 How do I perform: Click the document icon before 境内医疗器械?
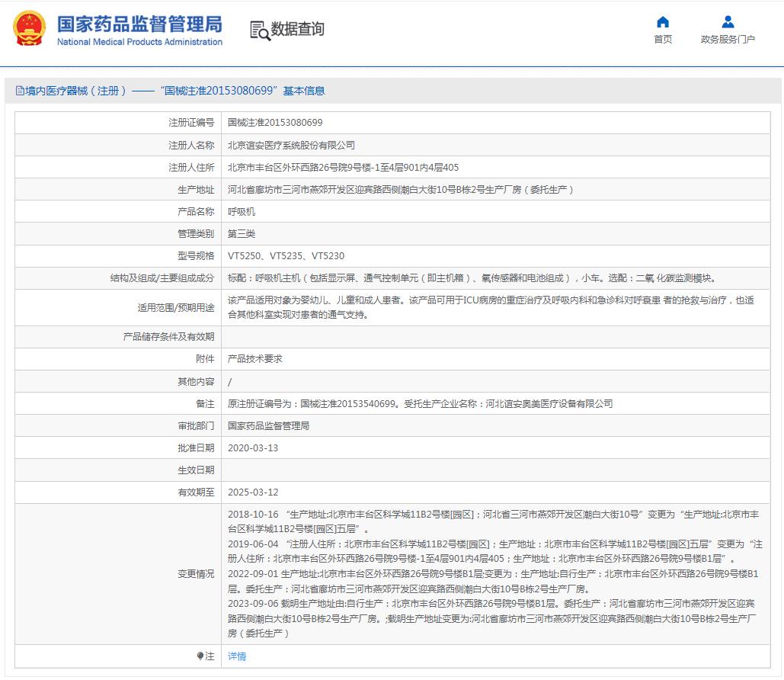coord(20,91)
